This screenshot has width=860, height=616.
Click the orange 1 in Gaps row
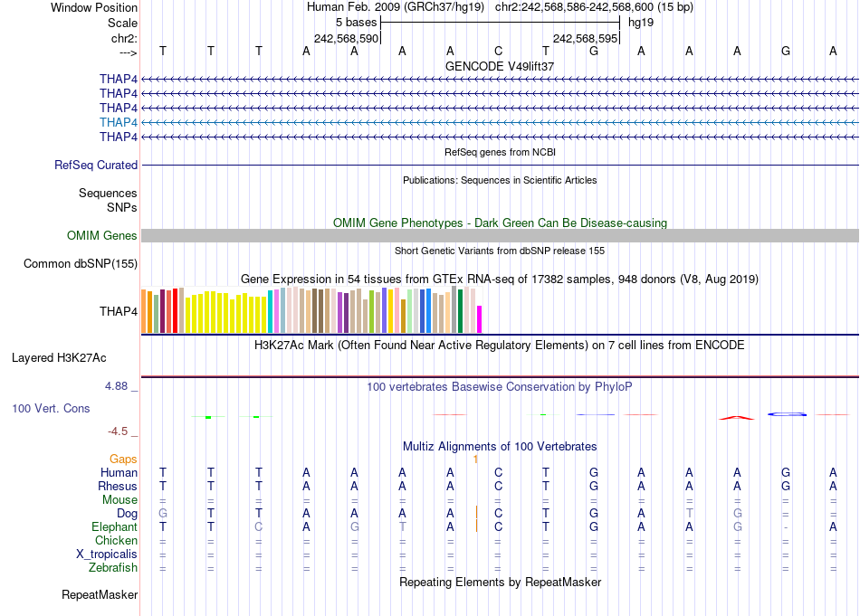pos(475,460)
